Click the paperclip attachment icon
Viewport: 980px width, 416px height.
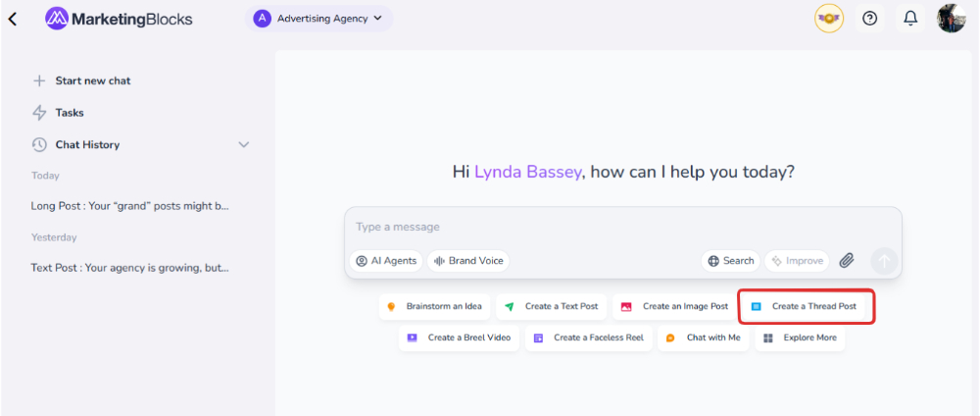pyautogui.click(x=848, y=261)
